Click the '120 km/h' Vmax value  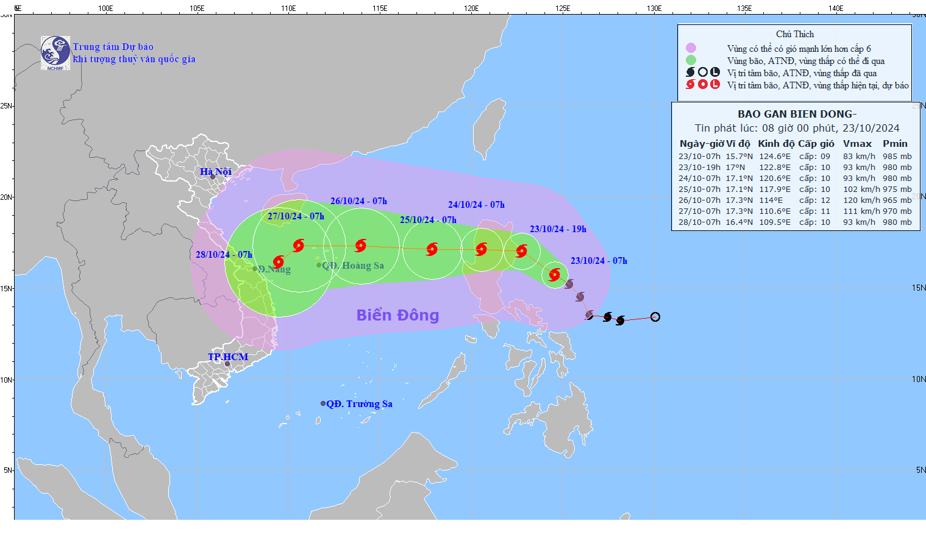[861, 200]
